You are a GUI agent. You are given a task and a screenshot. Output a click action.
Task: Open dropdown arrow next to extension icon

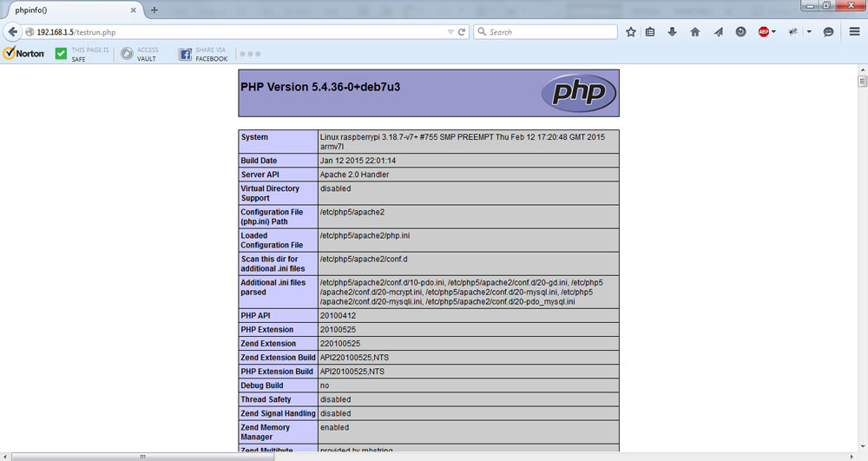[809, 32]
